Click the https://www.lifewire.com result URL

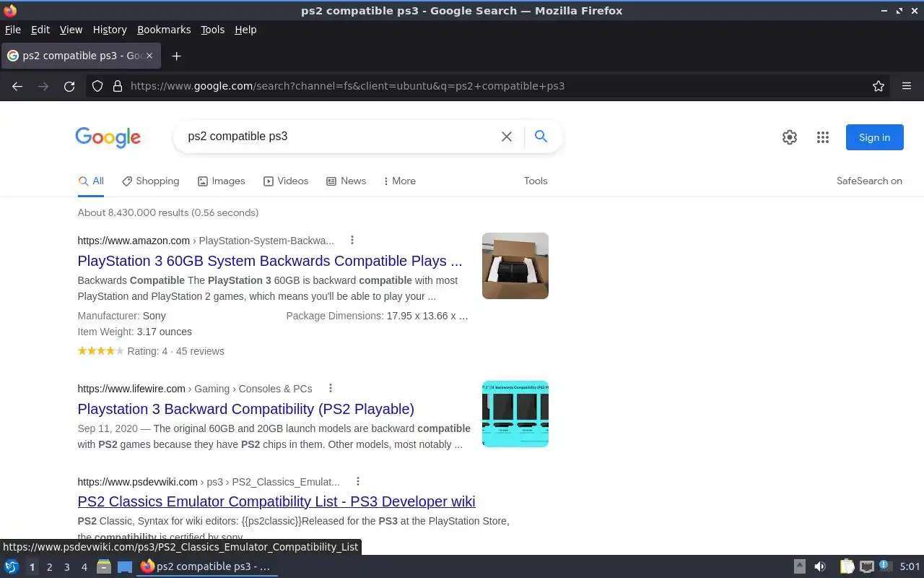point(131,389)
